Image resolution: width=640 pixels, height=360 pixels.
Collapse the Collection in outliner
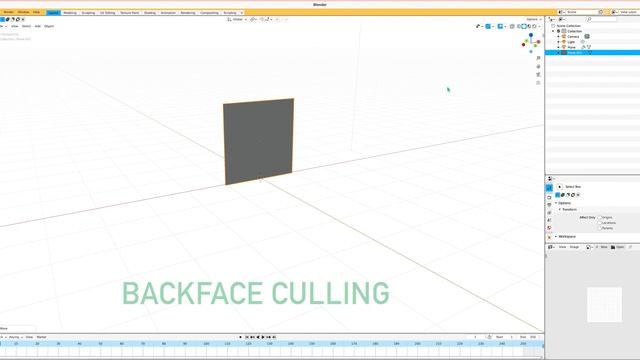click(553, 31)
